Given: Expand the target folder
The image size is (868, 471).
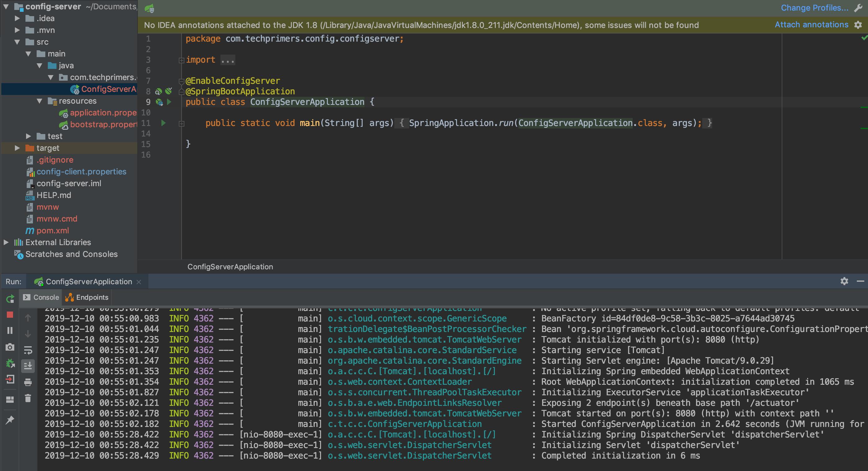Looking at the screenshot, I should 17,148.
